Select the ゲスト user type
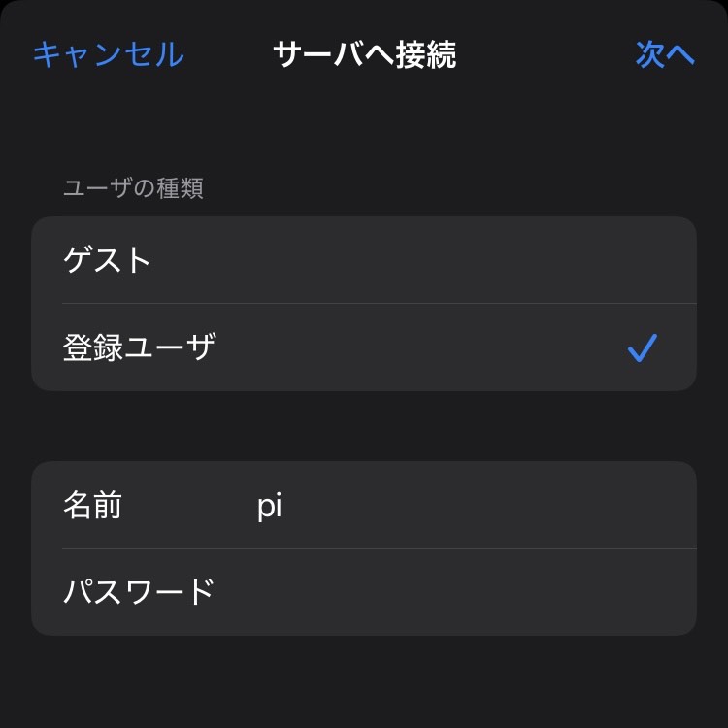Screen dimensions: 728x728 [364, 260]
